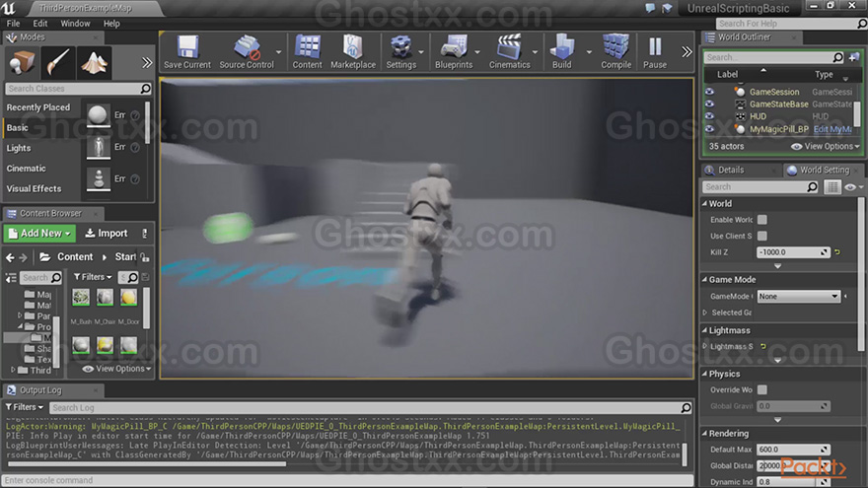Toggle visibility of GameStateBase actor
Image resolution: width=868 pixels, height=488 pixels.
click(709, 104)
